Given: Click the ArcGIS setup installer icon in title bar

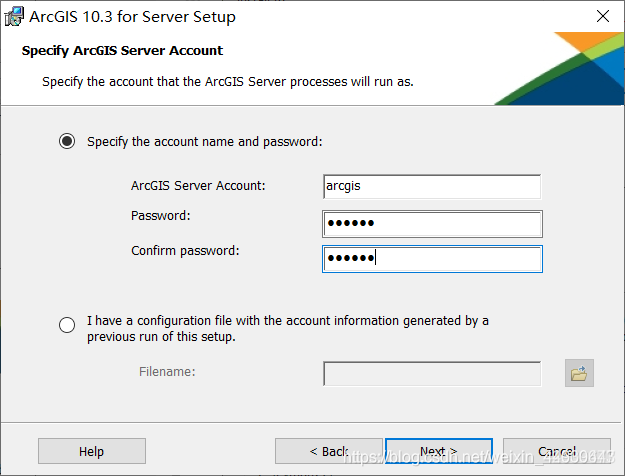Looking at the screenshot, I should [14, 16].
